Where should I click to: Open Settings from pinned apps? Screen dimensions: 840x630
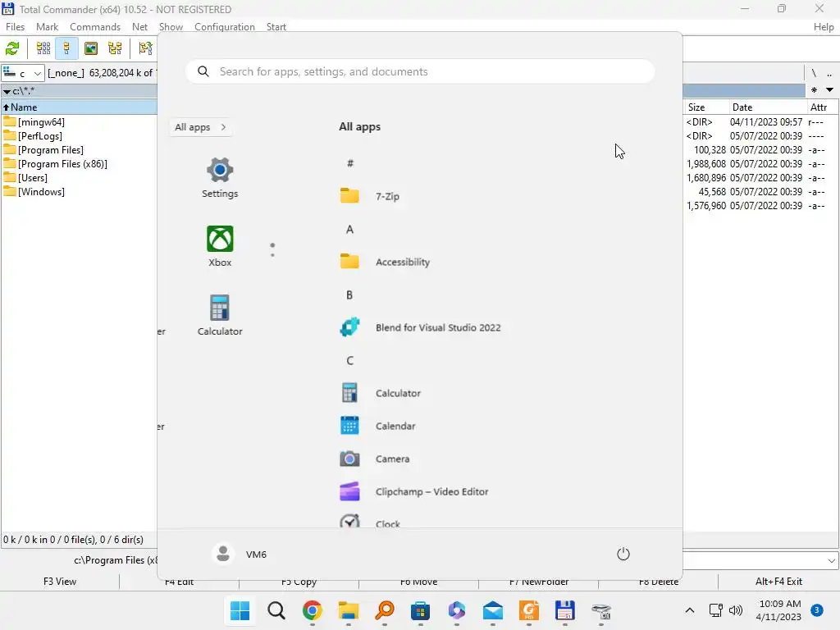coord(220,178)
